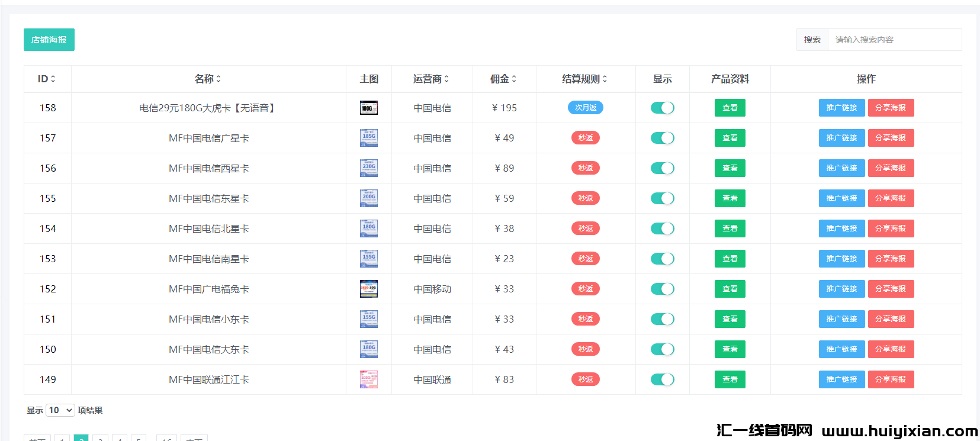Viewport: 980px width, 441px height.
Task: Disable display switch for MF中国电信东星卡
Action: click(662, 198)
